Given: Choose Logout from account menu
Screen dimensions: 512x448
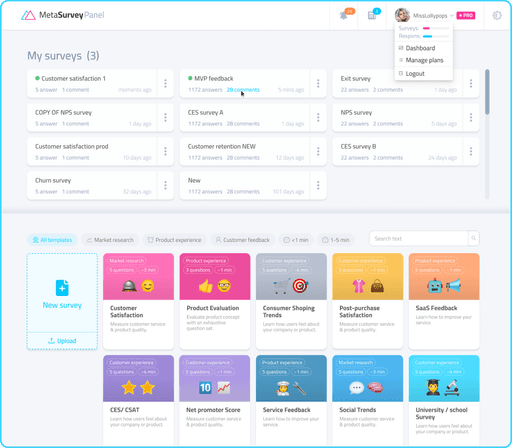Looking at the screenshot, I should [415, 74].
